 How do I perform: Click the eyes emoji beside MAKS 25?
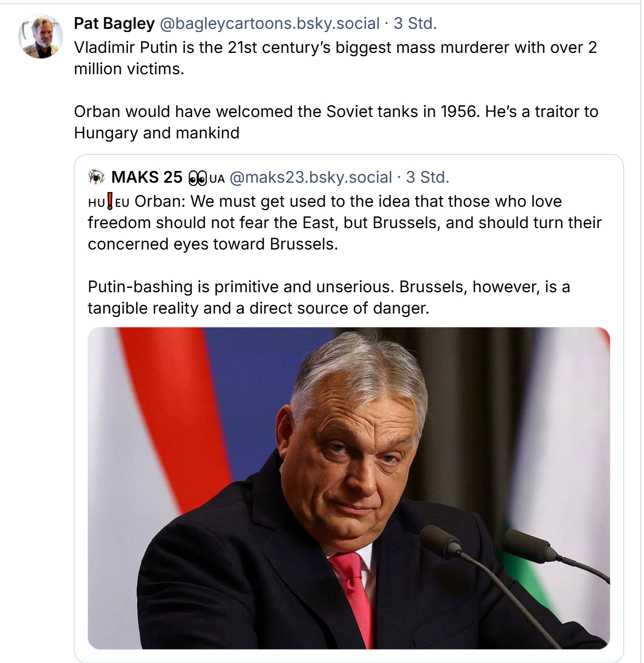[197, 178]
